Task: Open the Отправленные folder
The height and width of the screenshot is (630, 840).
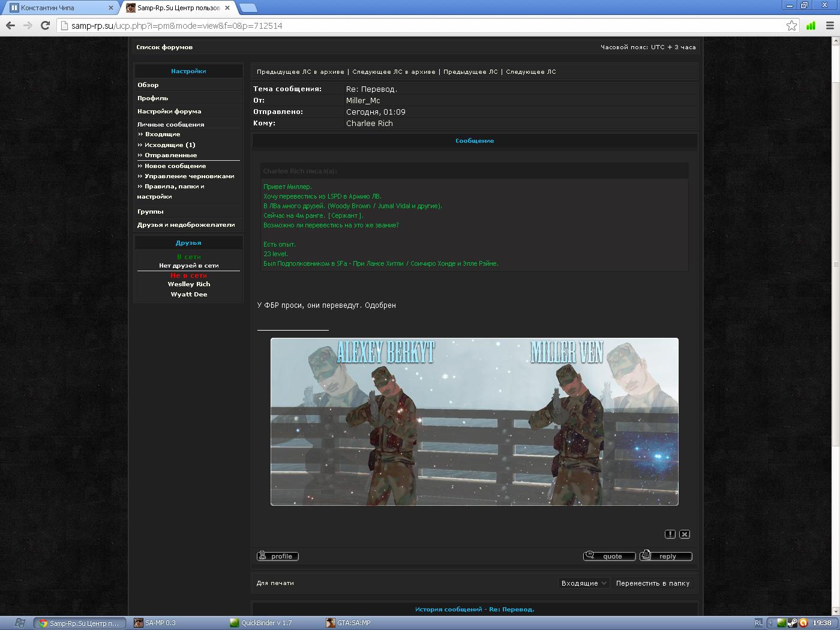Action: [x=170, y=155]
